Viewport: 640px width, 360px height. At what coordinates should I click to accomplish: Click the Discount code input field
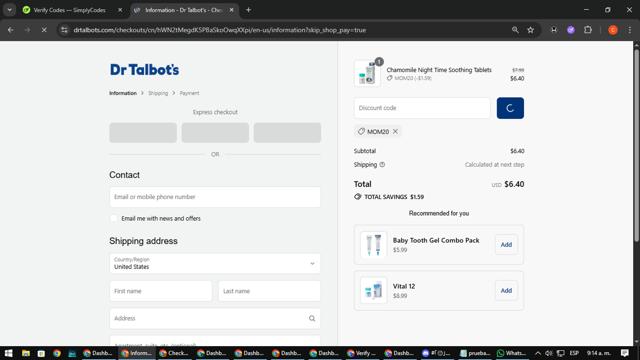click(422, 108)
